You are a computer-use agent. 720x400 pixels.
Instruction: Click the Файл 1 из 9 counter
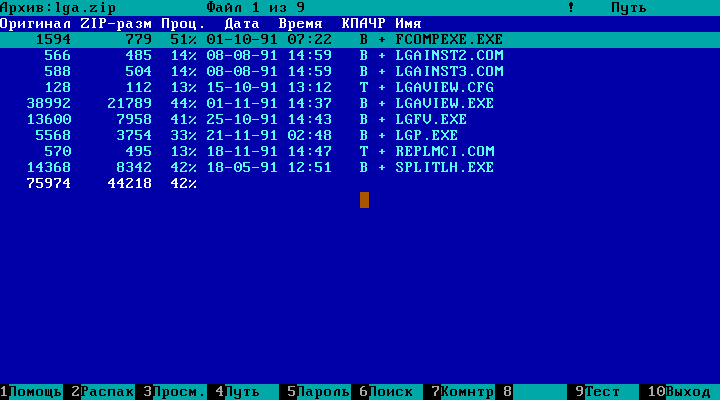point(256,8)
